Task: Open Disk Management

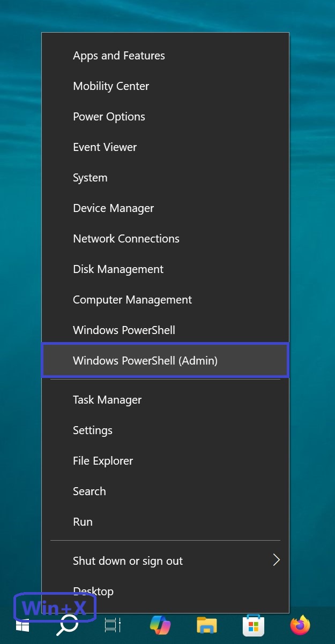Action: pyautogui.click(x=118, y=269)
